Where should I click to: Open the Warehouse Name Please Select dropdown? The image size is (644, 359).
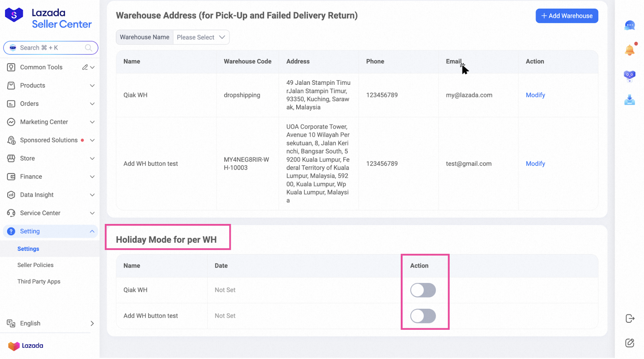201,37
